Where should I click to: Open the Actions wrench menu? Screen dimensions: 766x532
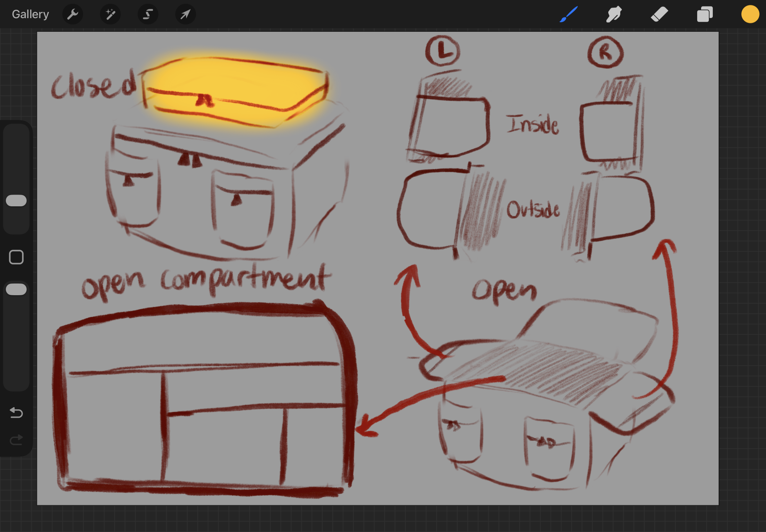(72, 14)
